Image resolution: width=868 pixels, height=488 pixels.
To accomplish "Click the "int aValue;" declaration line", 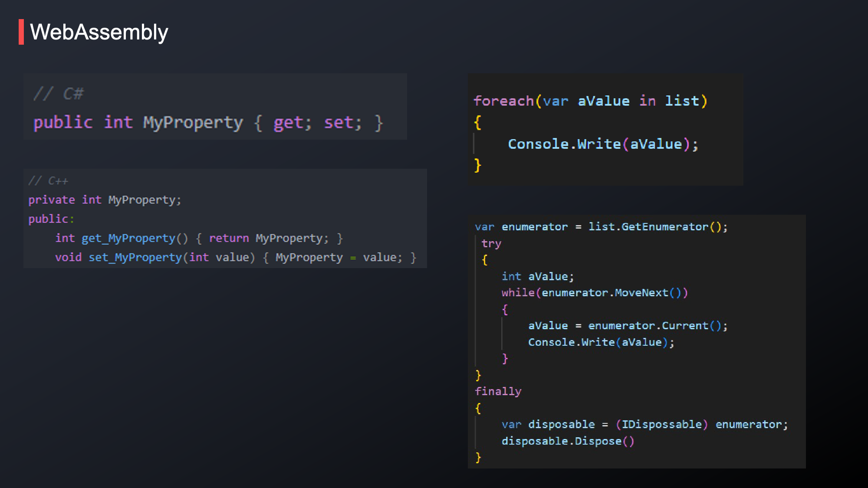I will [x=538, y=276].
